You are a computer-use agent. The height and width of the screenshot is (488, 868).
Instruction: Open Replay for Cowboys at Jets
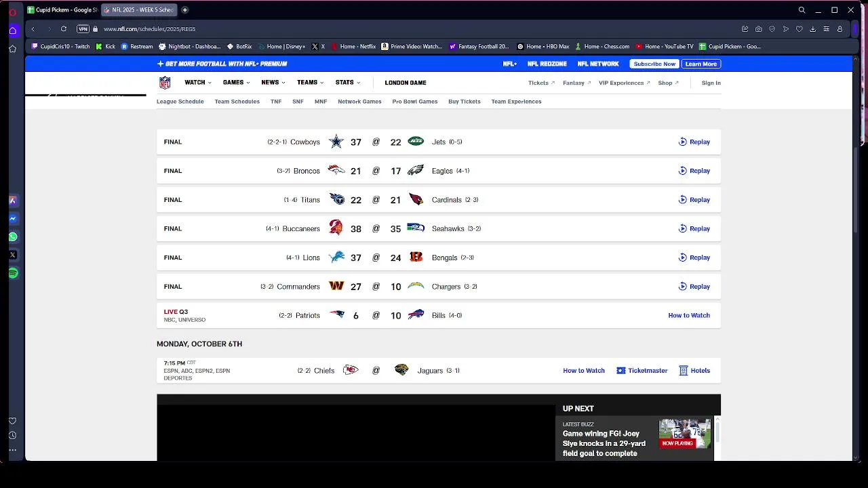(694, 142)
